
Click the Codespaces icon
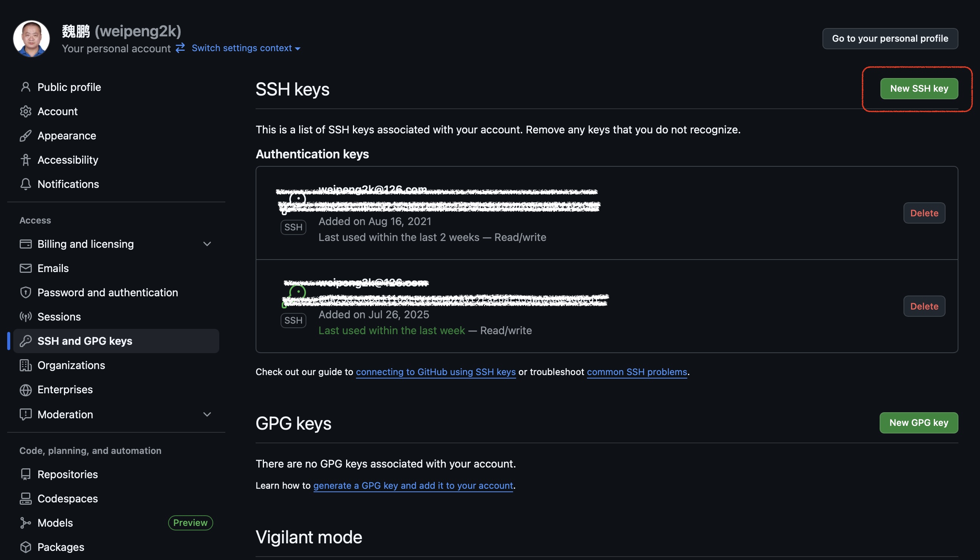coord(25,499)
